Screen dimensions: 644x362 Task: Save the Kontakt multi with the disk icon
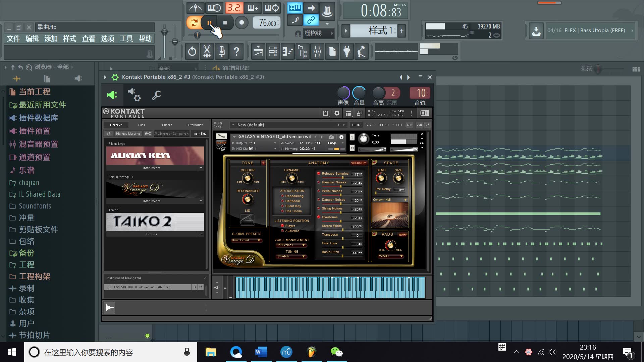325,113
